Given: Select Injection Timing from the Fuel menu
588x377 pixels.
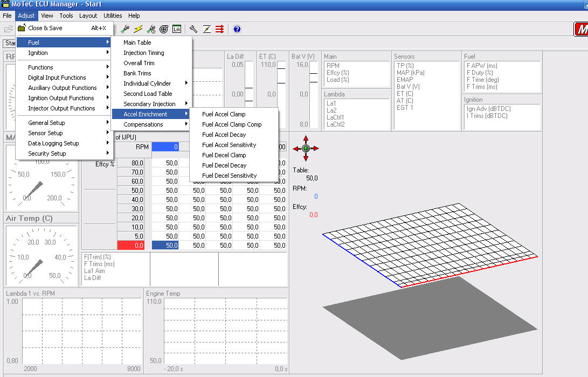Looking at the screenshot, I should [x=144, y=52].
